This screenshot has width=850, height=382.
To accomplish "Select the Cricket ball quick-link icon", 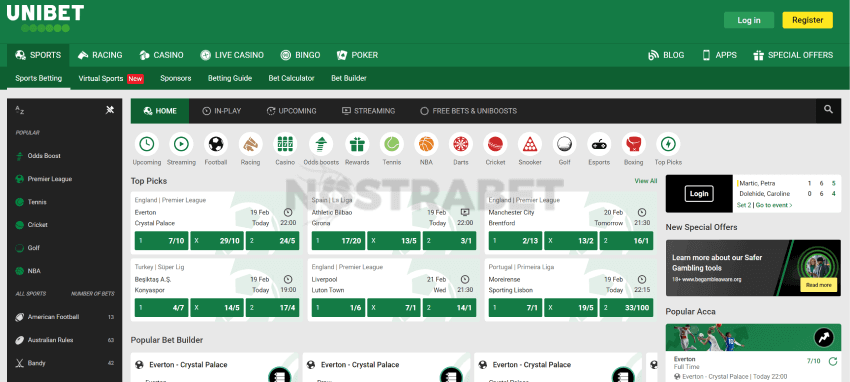I will point(495,144).
